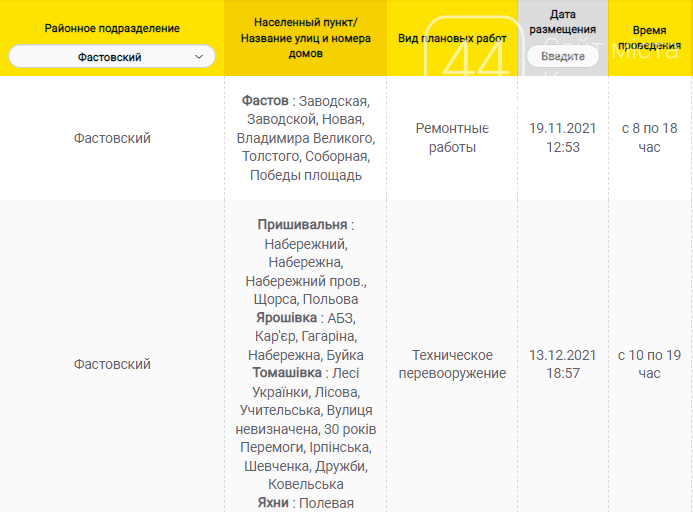Viewport: 693px width, 512px height.
Task: Click the bold Фастов locality name
Action: pos(266,101)
